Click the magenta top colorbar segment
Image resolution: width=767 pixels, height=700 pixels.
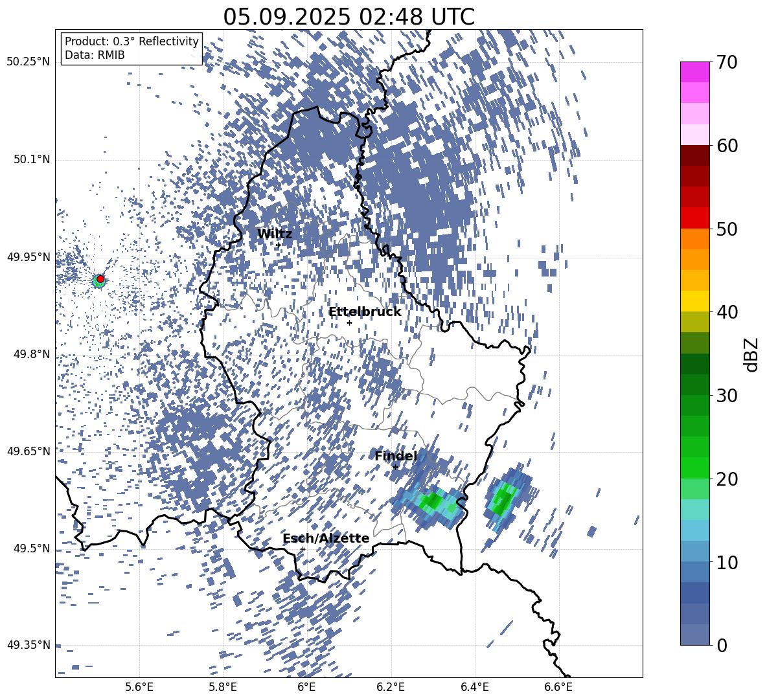[694, 73]
